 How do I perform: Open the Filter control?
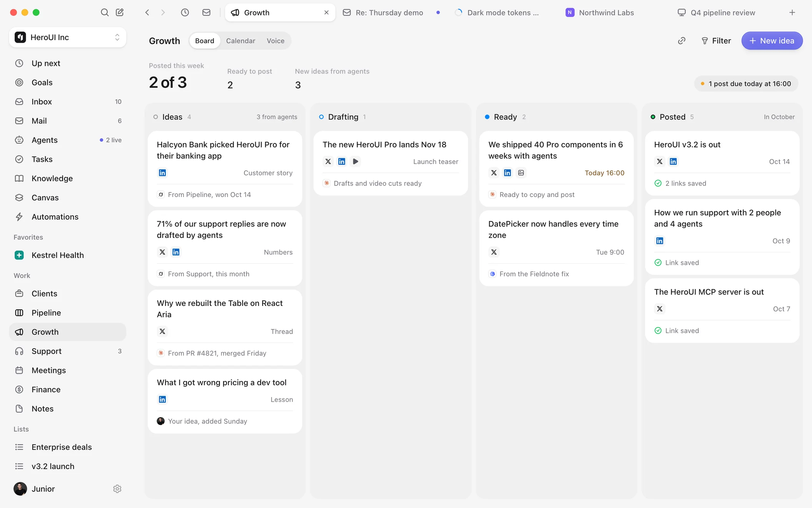[x=716, y=41]
